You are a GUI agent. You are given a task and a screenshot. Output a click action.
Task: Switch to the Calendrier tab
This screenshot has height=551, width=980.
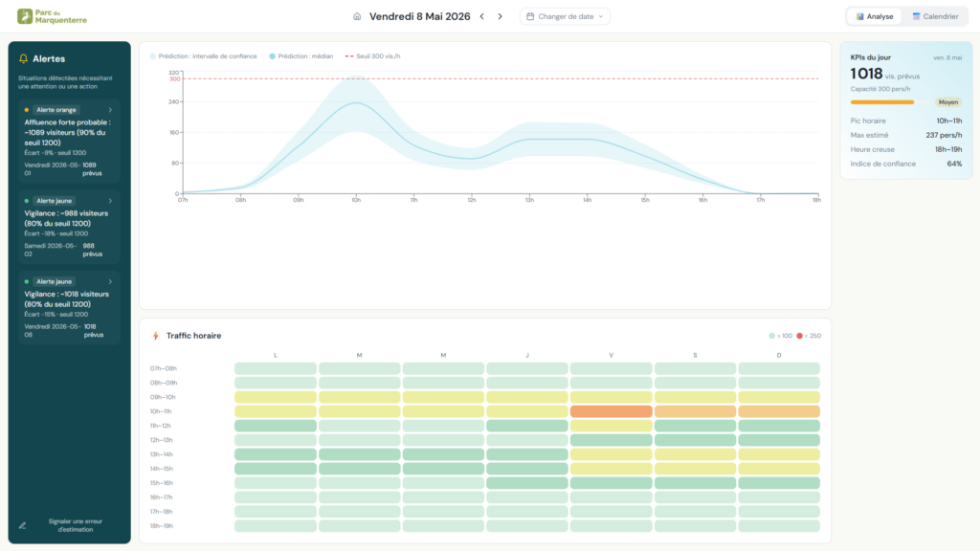(935, 16)
